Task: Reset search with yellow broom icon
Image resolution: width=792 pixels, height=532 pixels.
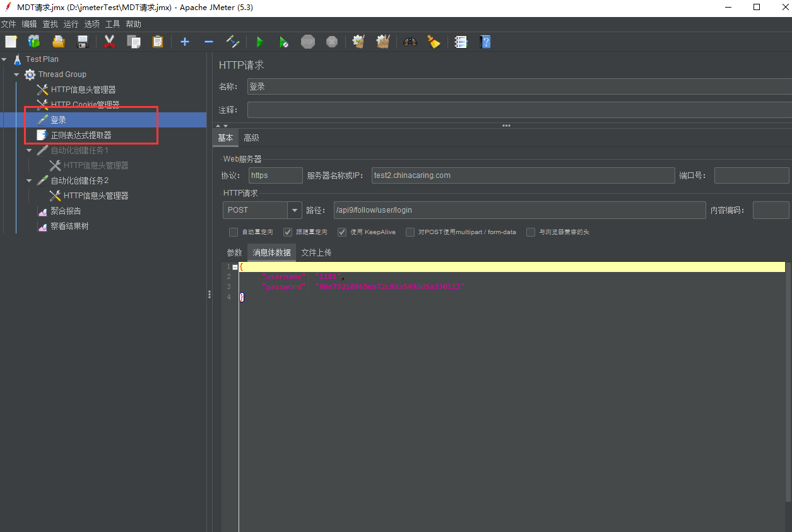Action: 434,42
